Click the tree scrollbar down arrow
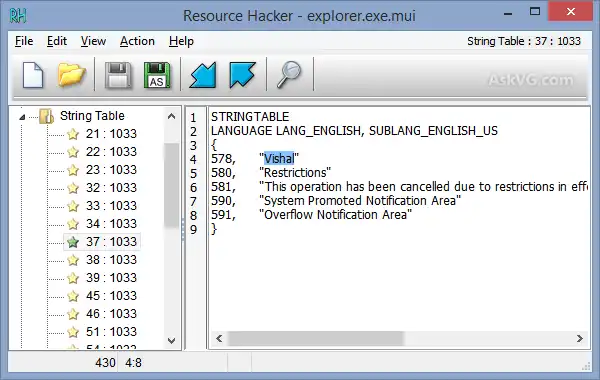Image resolution: width=600 pixels, height=380 pixels. (x=171, y=340)
